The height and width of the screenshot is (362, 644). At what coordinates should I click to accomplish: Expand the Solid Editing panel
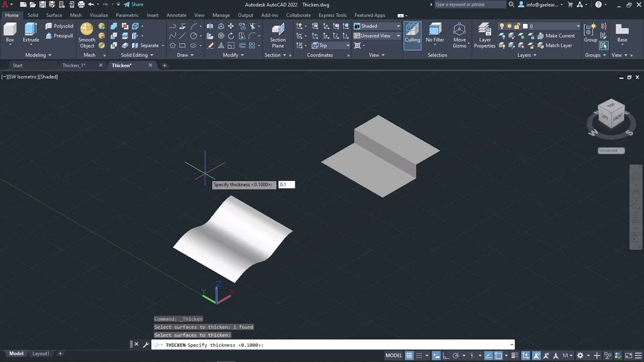click(x=137, y=55)
